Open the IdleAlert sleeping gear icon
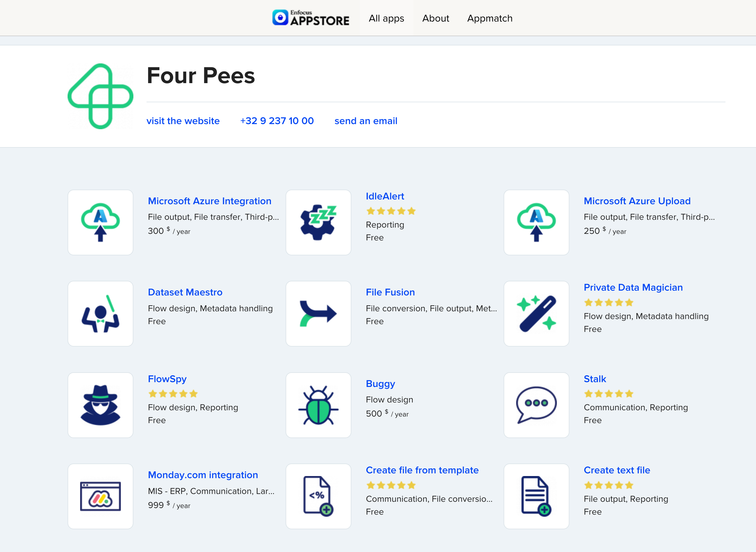Viewport: 756px width, 552px height. [318, 222]
